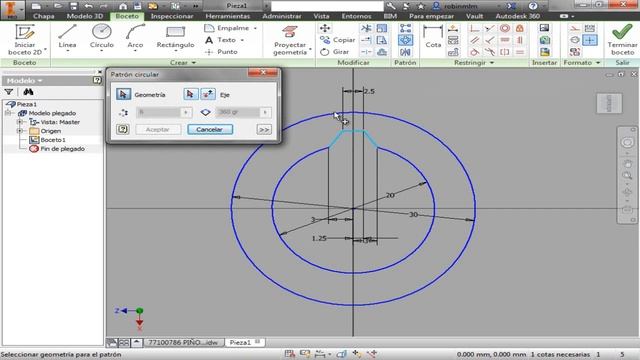Click the help button in Patrón circular dialog
Screen dimensions: 640x360
coord(122,129)
